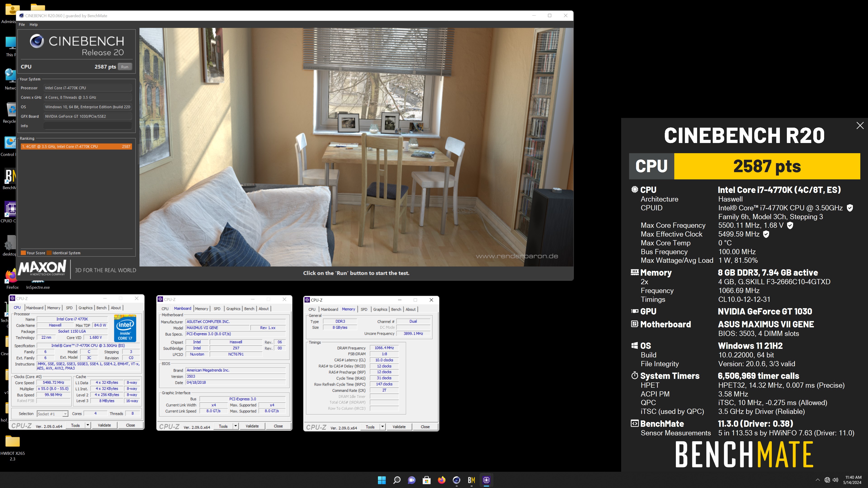Viewport: 868px width, 488px height.
Task: Open CPU tab in Mainboard CPU-Z window
Action: (165, 309)
